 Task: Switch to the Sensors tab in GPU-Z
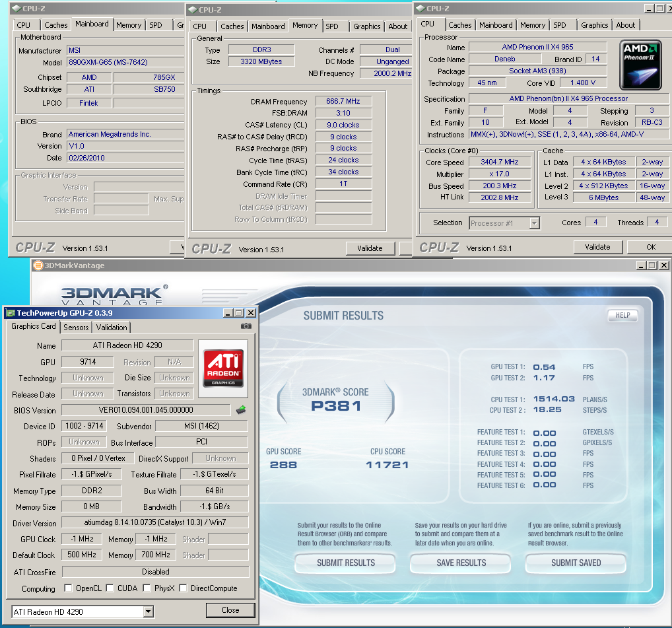point(76,328)
